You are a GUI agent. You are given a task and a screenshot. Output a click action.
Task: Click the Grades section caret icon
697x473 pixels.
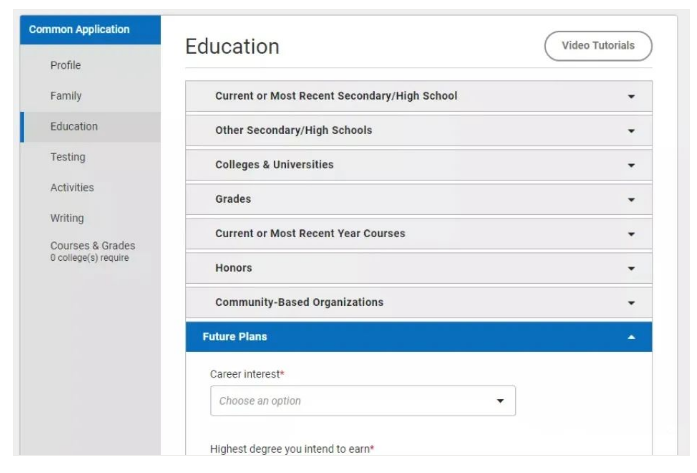(x=631, y=200)
